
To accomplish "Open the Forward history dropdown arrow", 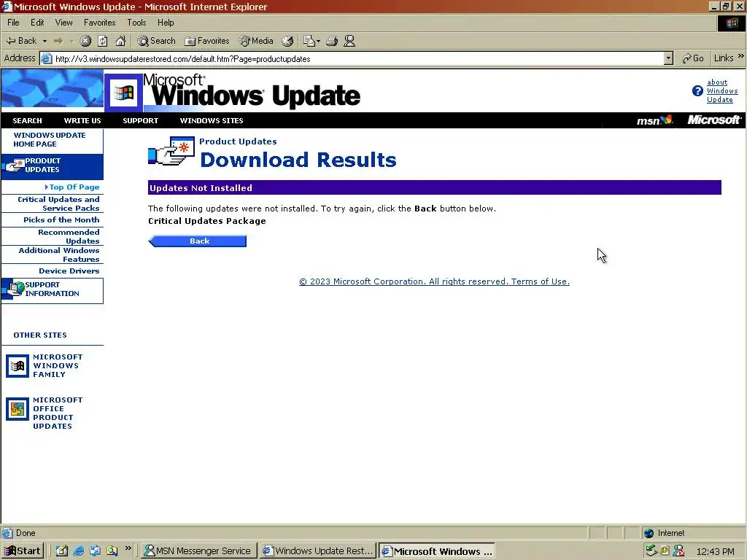I will click(x=72, y=41).
